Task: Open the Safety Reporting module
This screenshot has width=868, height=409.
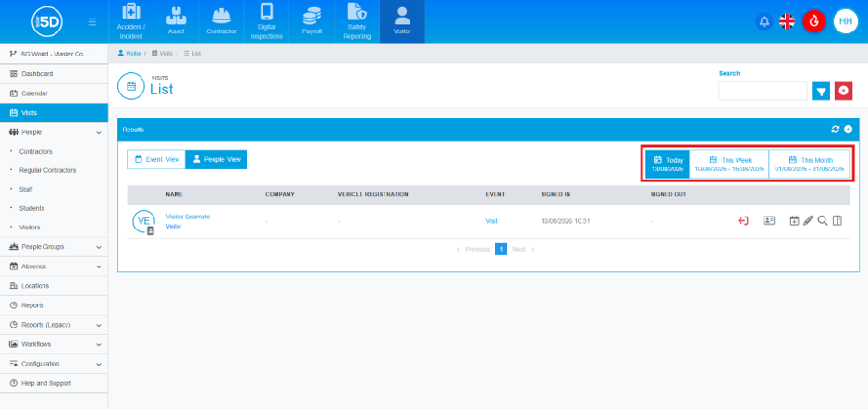Action: pyautogui.click(x=357, y=21)
